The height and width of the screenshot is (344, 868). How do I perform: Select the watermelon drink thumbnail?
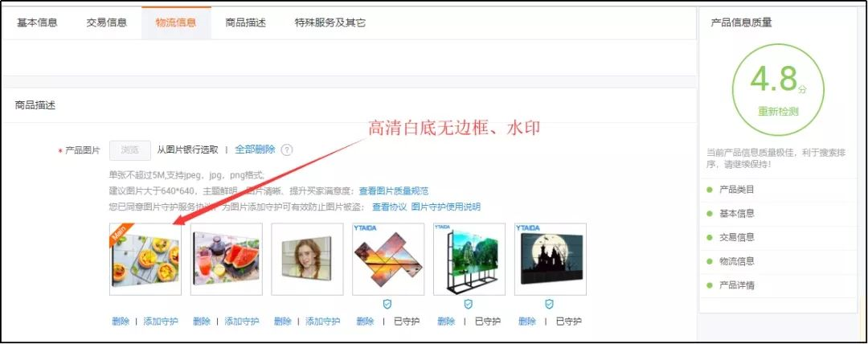pyautogui.click(x=227, y=260)
